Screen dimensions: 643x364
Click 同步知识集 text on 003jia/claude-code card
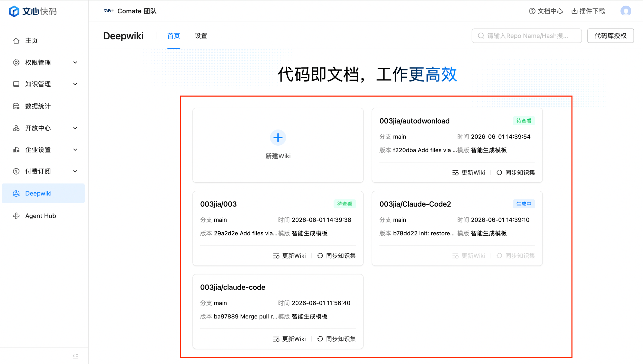click(341, 339)
